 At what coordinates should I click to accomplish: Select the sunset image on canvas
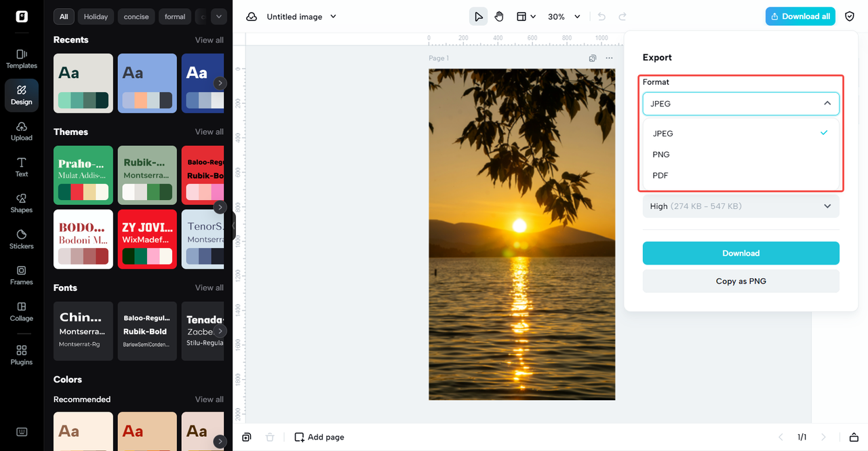521,234
